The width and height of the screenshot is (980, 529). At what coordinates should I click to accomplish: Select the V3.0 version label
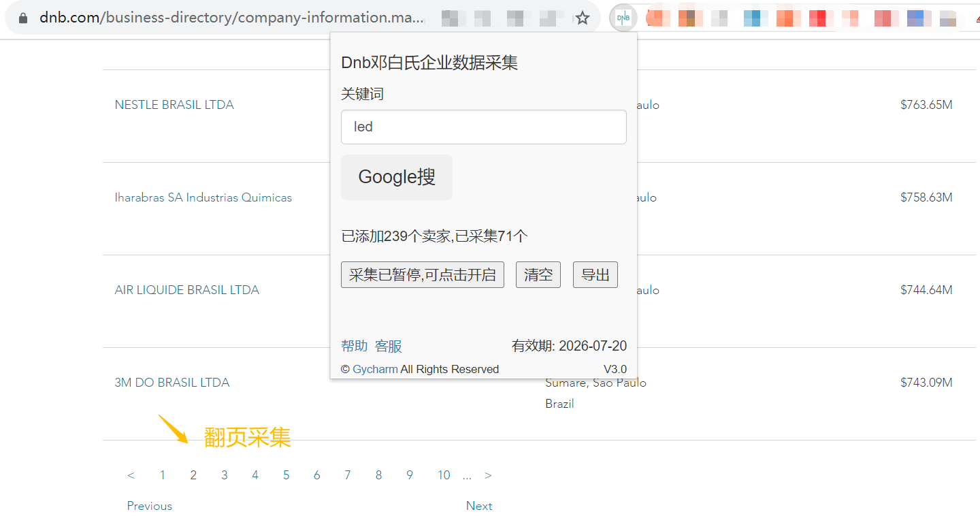pyautogui.click(x=615, y=369)
